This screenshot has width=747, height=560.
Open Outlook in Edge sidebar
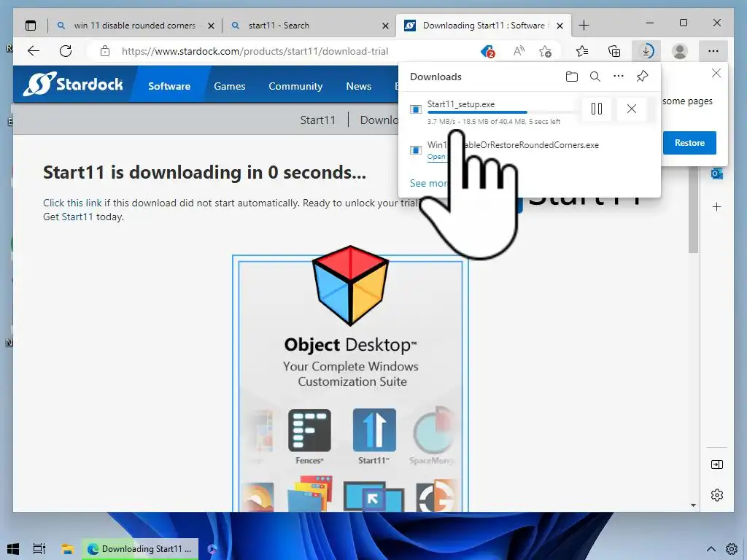(x=716, y=174)
